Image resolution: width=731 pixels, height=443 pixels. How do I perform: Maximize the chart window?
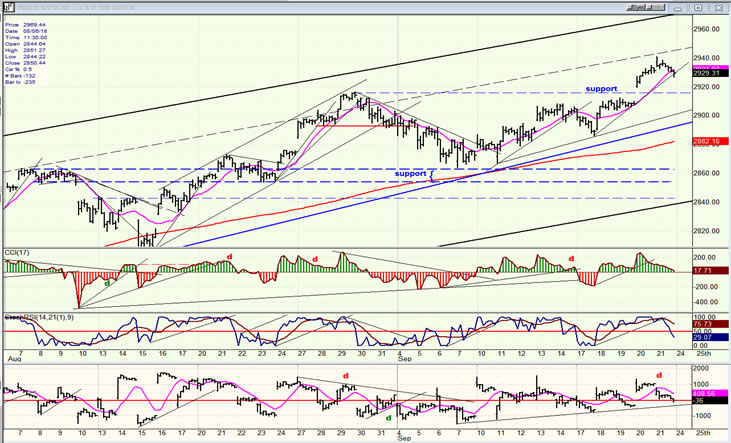tap(697, 8)
